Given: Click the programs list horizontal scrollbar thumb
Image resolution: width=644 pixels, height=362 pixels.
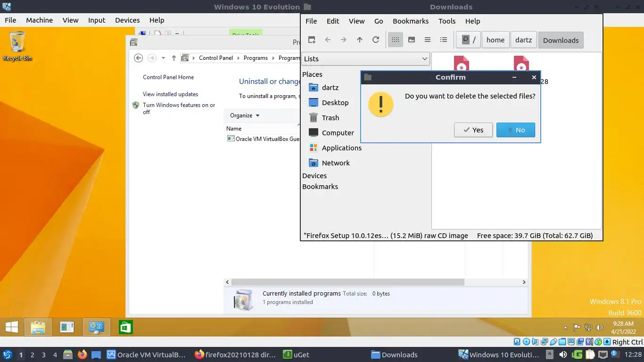Looking at the screenshot, I should point(347,282).
